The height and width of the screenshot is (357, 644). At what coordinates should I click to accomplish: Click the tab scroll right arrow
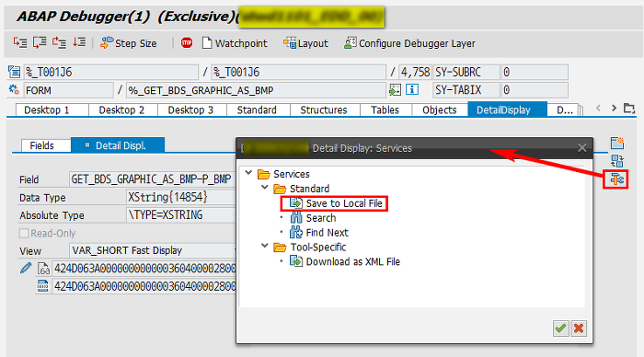click(x=614, y=108)
